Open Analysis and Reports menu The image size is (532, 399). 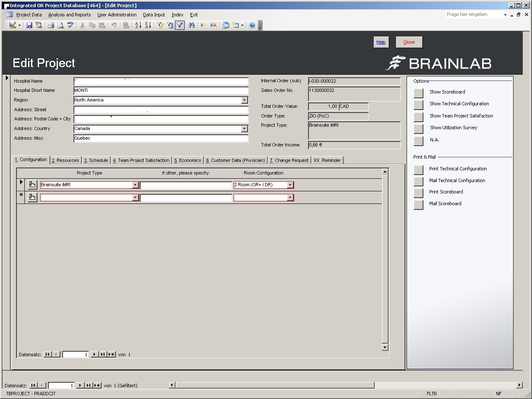click(x=70, y=15)
